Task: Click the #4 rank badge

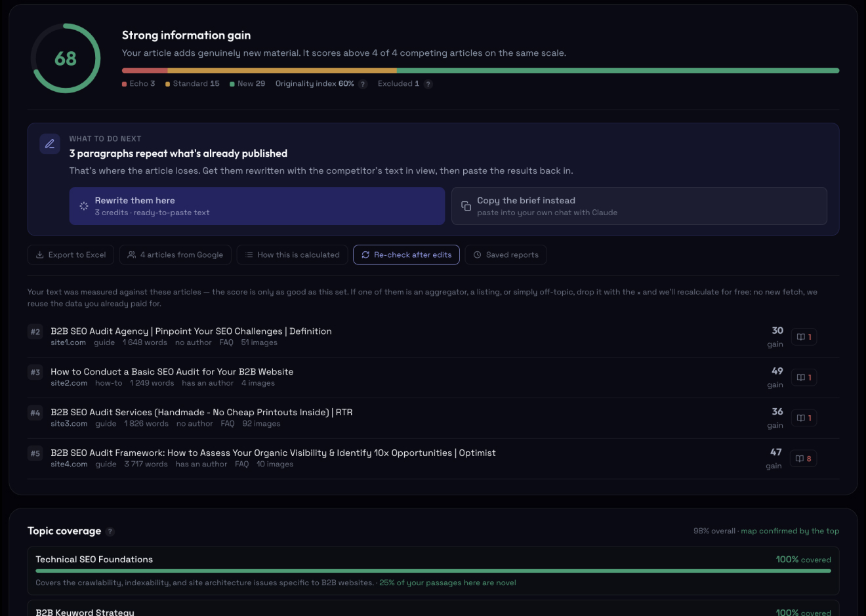Action: 35,413
